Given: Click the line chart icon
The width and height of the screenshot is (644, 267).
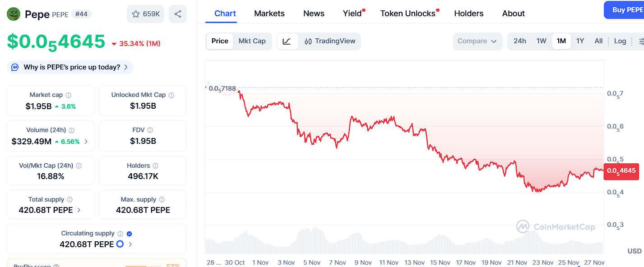Looking at the screenshot, I should 287,41.
